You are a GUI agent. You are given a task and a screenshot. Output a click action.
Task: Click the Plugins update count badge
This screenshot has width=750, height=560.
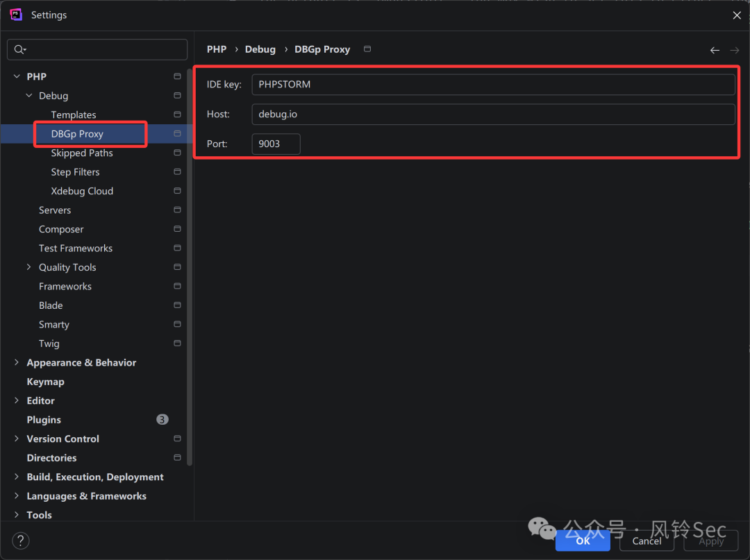tap(162, 420)
